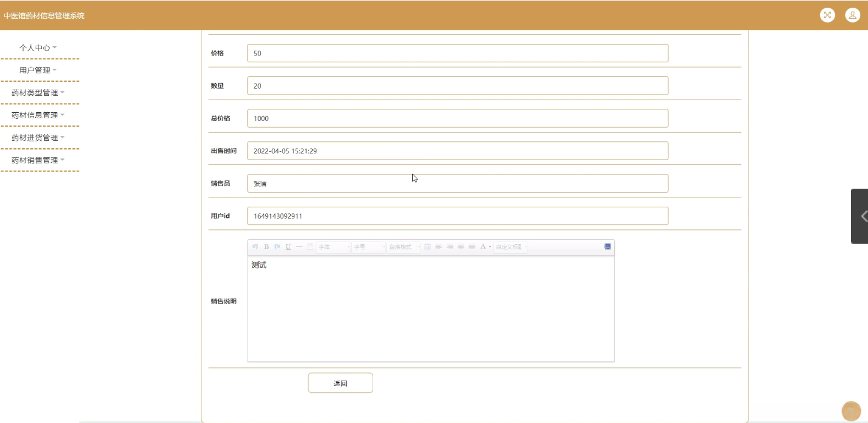Click the 测试 text in the editor

coord(259,265)
